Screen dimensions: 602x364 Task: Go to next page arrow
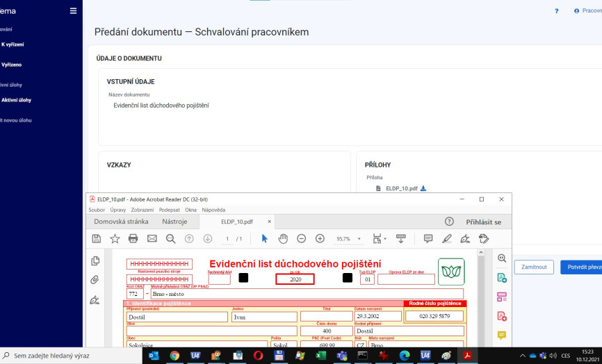click(x=208, y=238)
